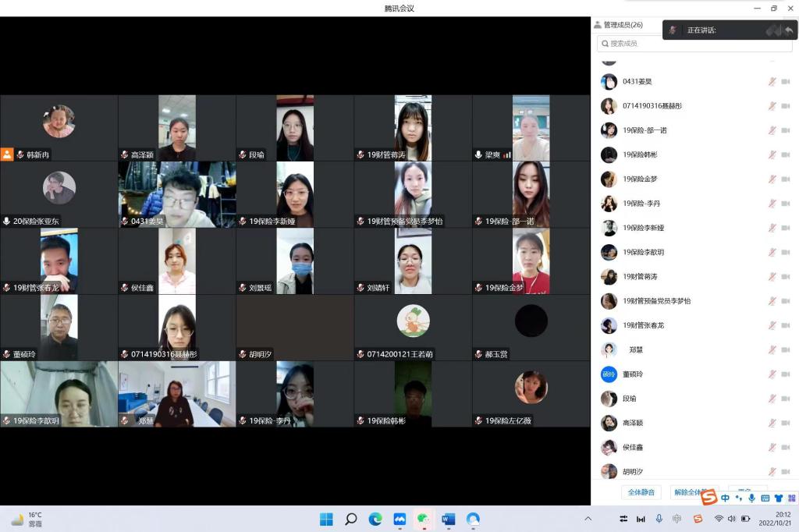Toggle camera for 高泽颖 in member list

point(786,423)
